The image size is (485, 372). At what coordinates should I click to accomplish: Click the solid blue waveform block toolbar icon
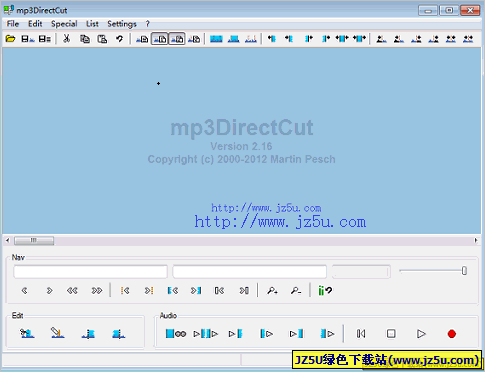(x=216, y=39)
